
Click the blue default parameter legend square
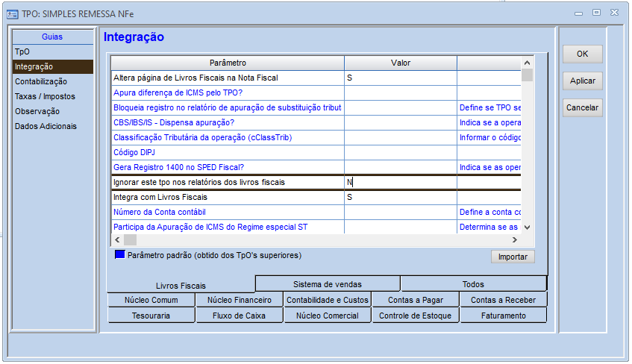[119, 255]
